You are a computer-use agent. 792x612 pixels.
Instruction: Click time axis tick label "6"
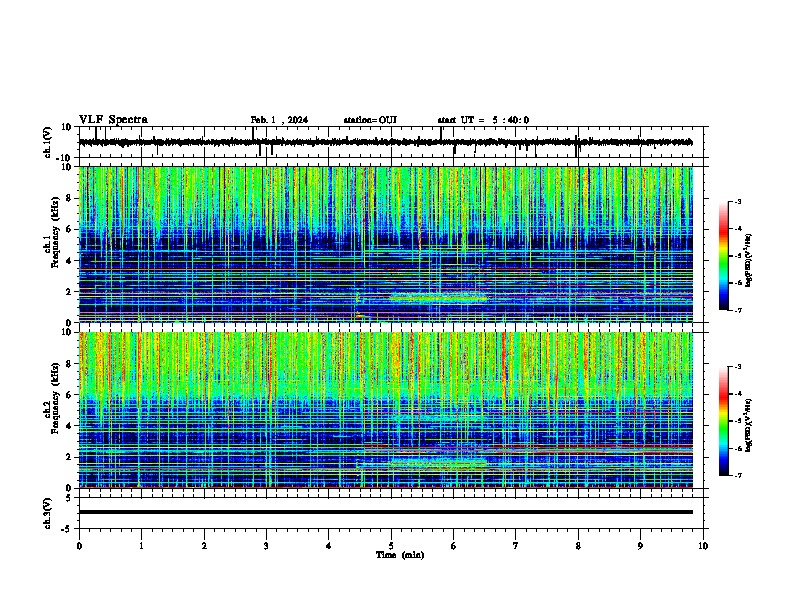click(x=454, y=546)
